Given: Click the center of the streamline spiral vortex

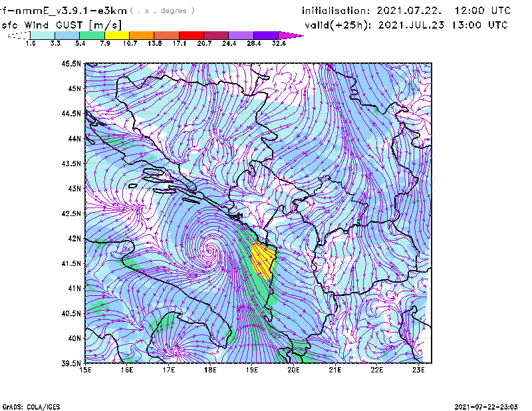Looking at the screenshot, I should click(x=209, y=251).
